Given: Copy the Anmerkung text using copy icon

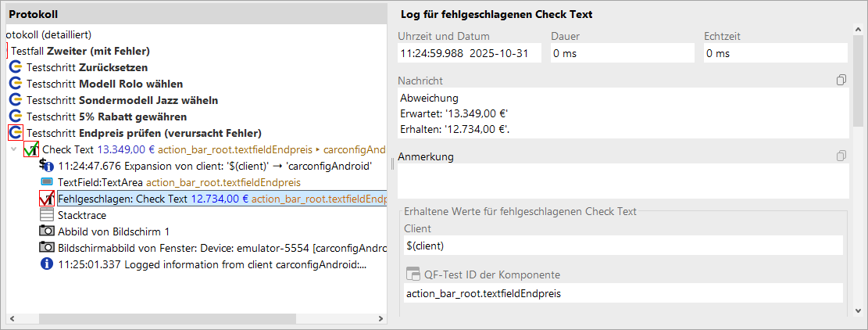Looking at the screenshot, I should (841, 156).
